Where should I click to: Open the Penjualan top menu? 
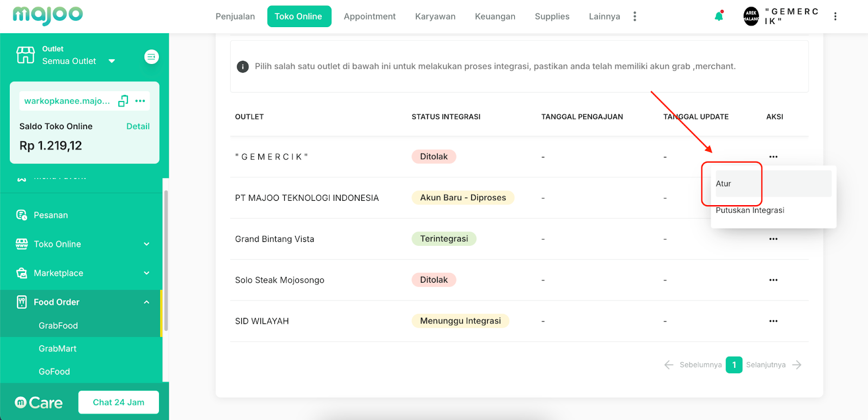pos(235,16)
